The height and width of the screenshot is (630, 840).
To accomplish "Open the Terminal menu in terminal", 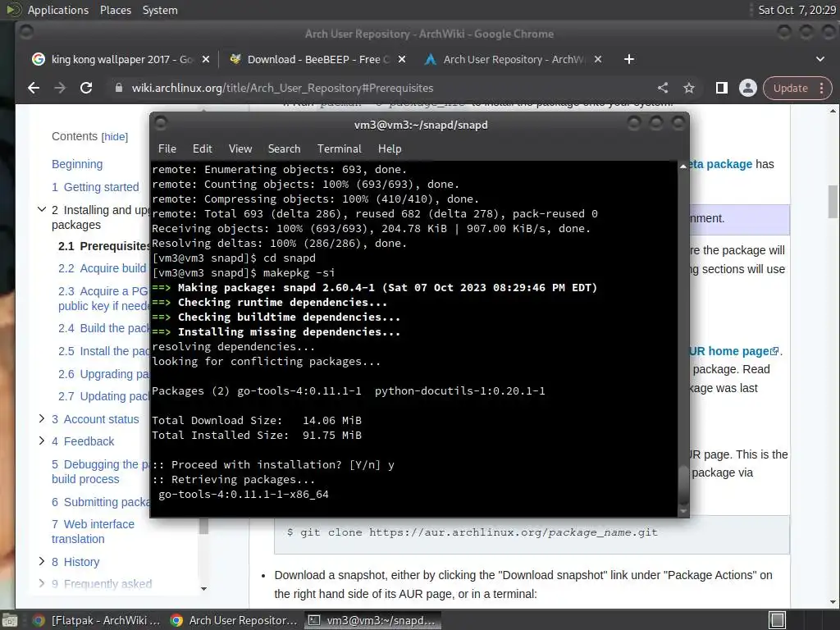I will pos(339,149).
